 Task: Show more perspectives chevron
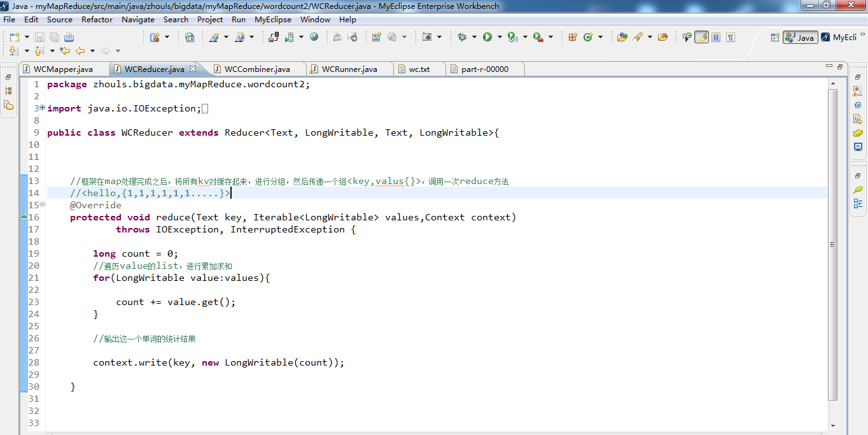click(x=862, y=35)
